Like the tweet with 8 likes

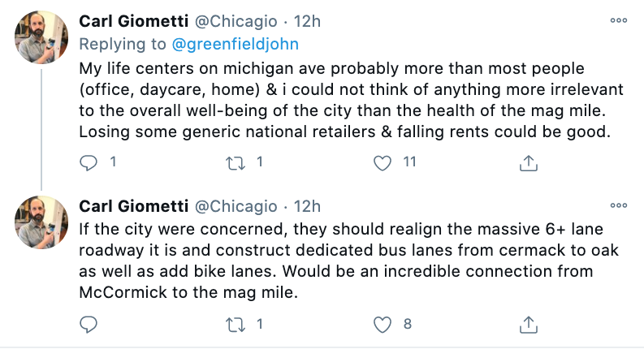pyautogui.click(x=383, y=325)
